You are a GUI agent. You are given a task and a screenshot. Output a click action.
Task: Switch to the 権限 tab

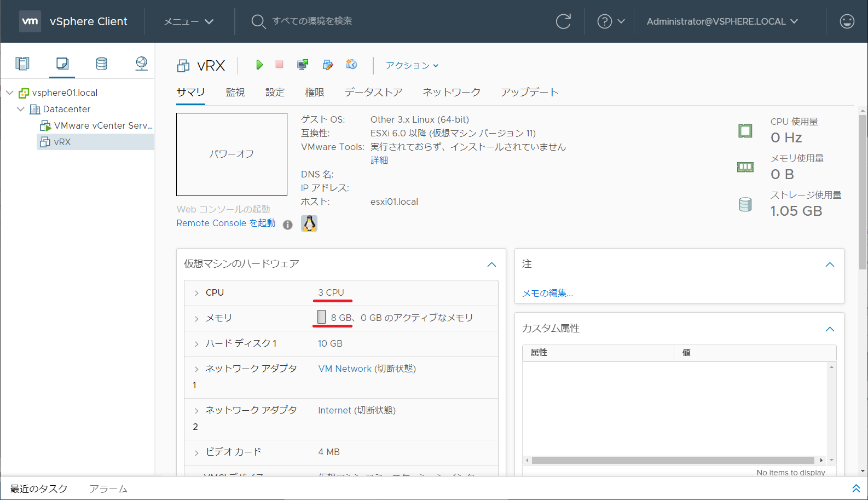click(x=315, y=92)
